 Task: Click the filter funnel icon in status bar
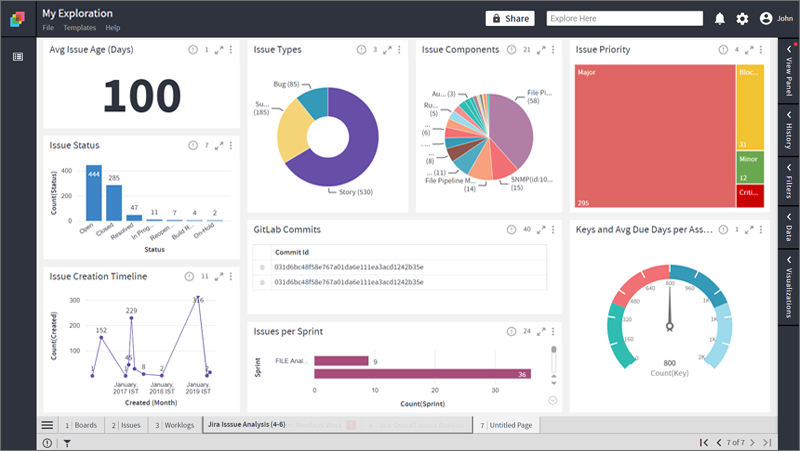[67, 443]
